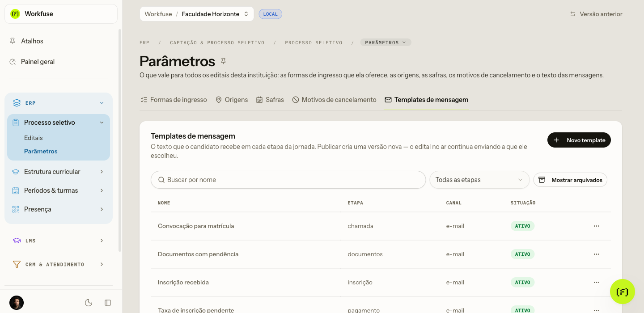Screen dimensions: 644x313
Task: Expand Períodos & turmas chevron
Action: click(102, 190)
